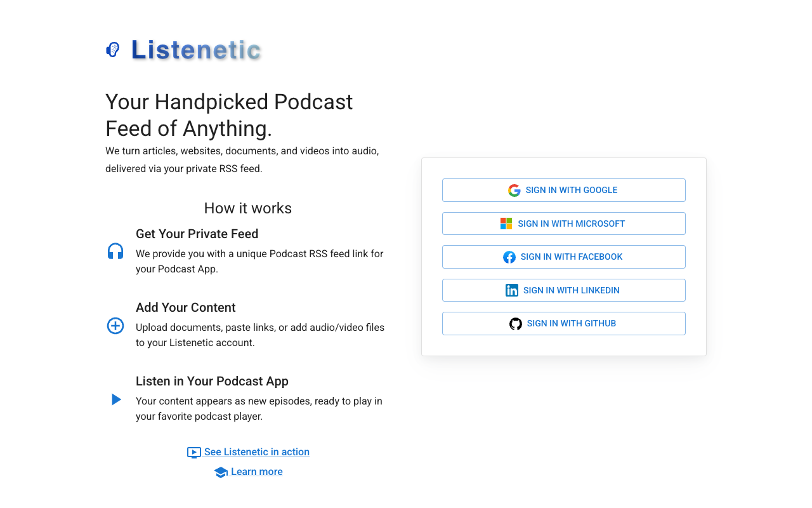Click the play triangle icon near Listen in Your Podcast App
This screenshot has height=508, width=812.
[x=115, y=399]
